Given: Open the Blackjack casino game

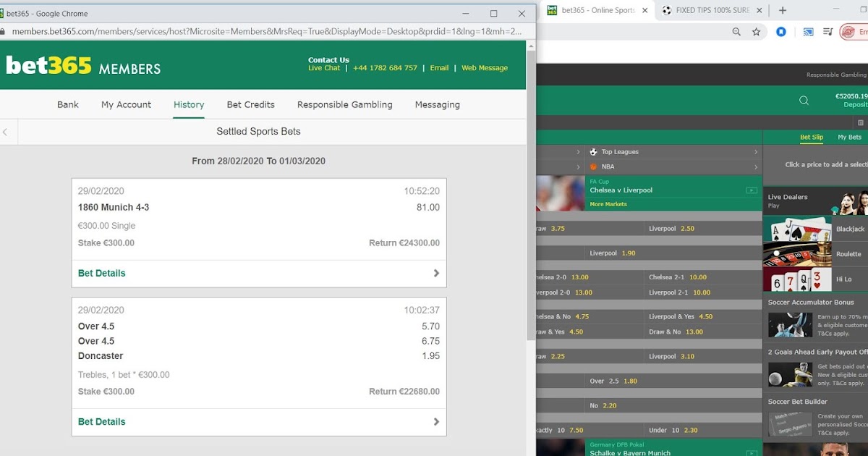Looking at the screenshot, I should pyautogui.click(x=816, y=229).
